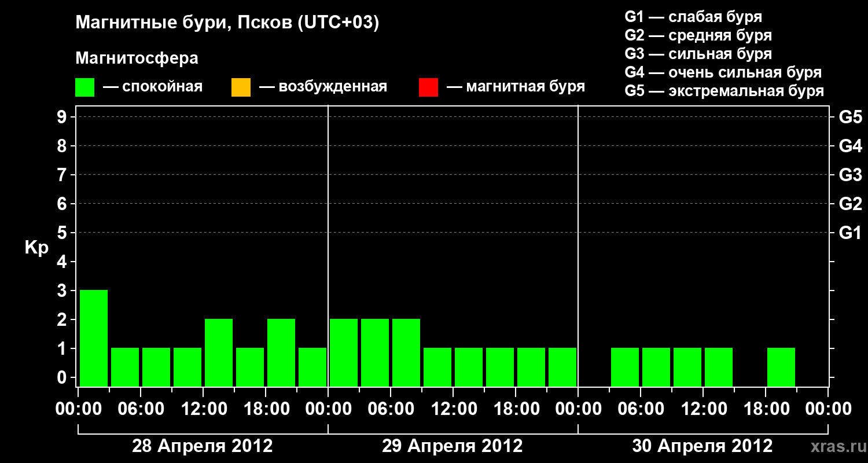The width and height of the screenshot is (868, 463).
Task: Click the red 'магнитная буря' legend swatch
Action: tap(428, 87)
